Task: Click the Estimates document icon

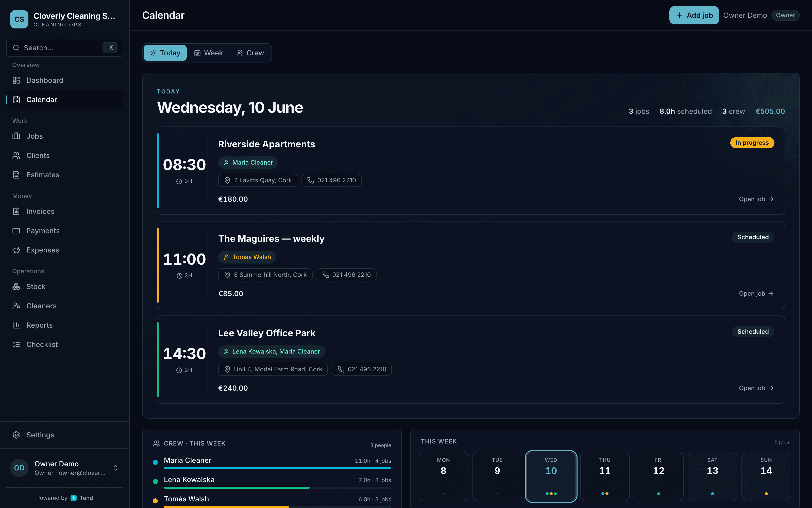Action: 16,175
